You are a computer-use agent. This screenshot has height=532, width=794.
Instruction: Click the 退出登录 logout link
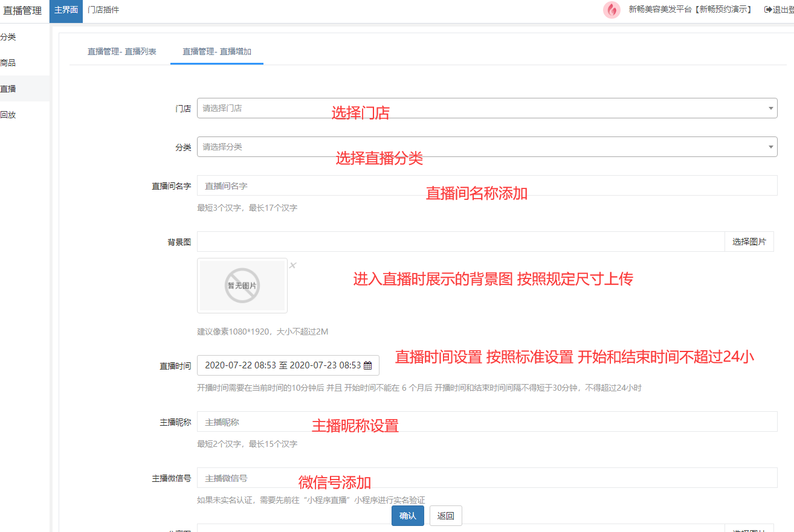pyautogui.click(x=779, y=10)
